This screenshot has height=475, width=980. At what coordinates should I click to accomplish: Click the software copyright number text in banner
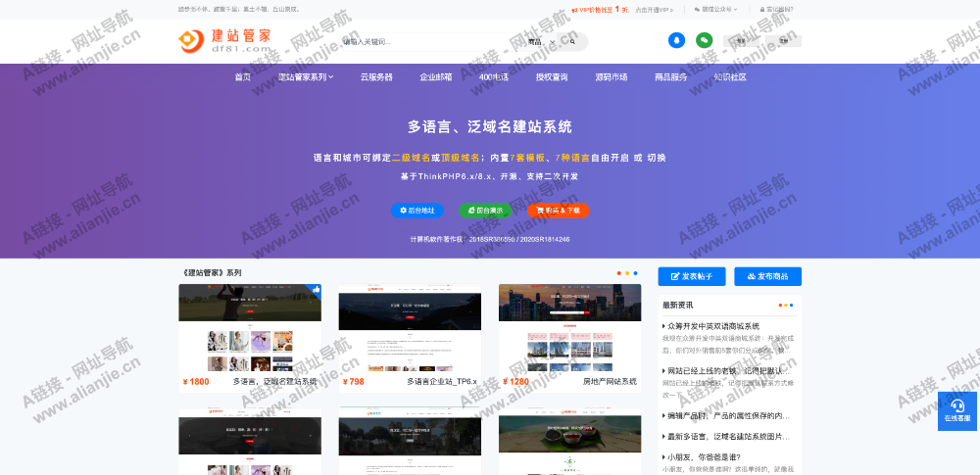[489, 239]
